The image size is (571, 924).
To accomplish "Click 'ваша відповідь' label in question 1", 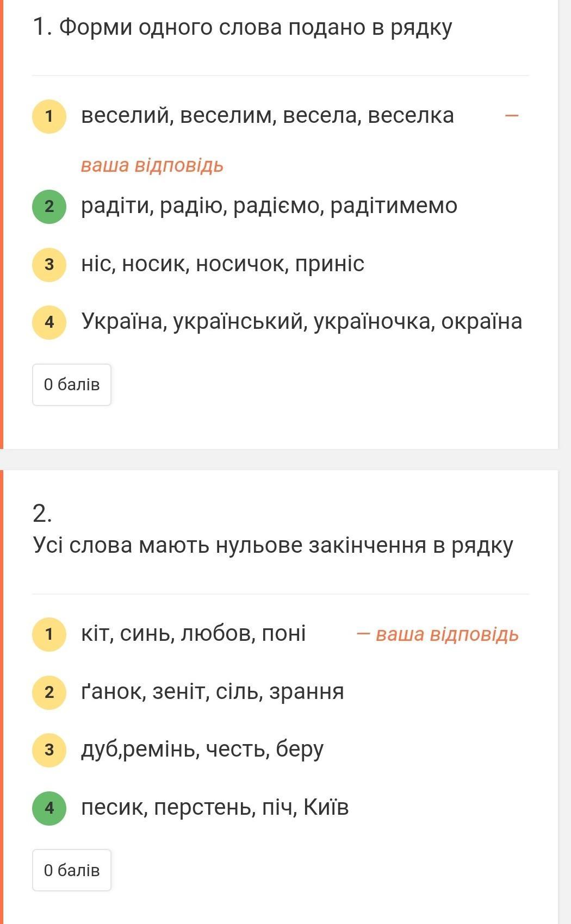I will tap(152, 165).
